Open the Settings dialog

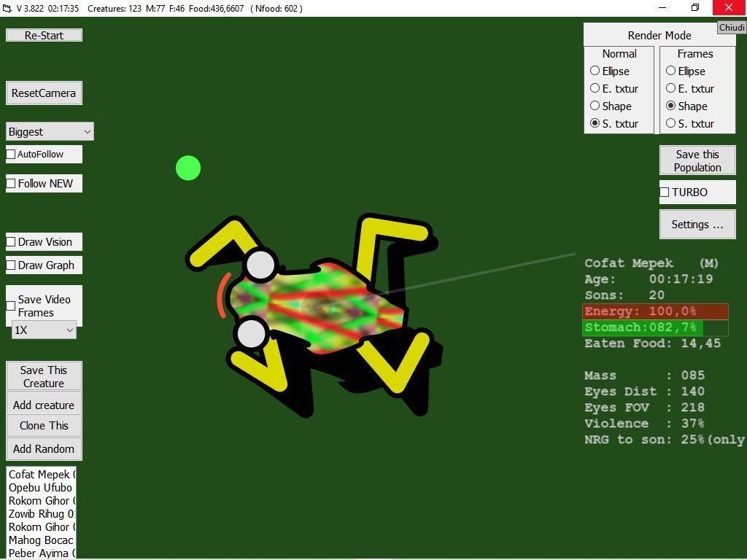click(697, 224)
